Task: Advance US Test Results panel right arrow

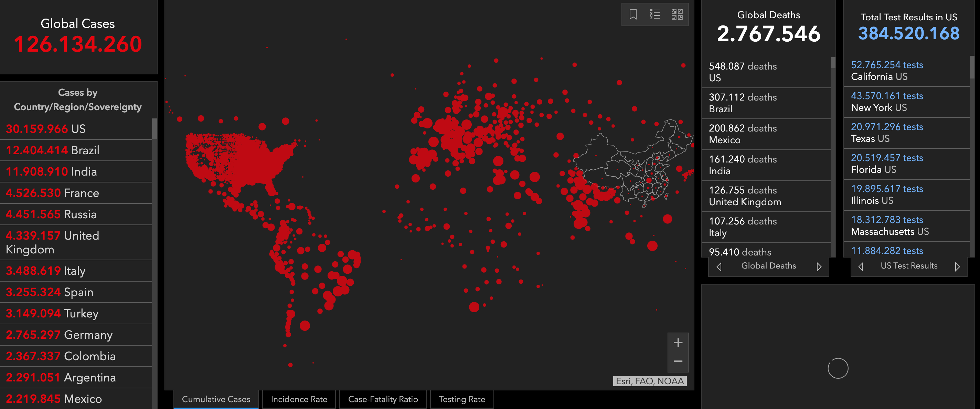Action: [957, 266]
